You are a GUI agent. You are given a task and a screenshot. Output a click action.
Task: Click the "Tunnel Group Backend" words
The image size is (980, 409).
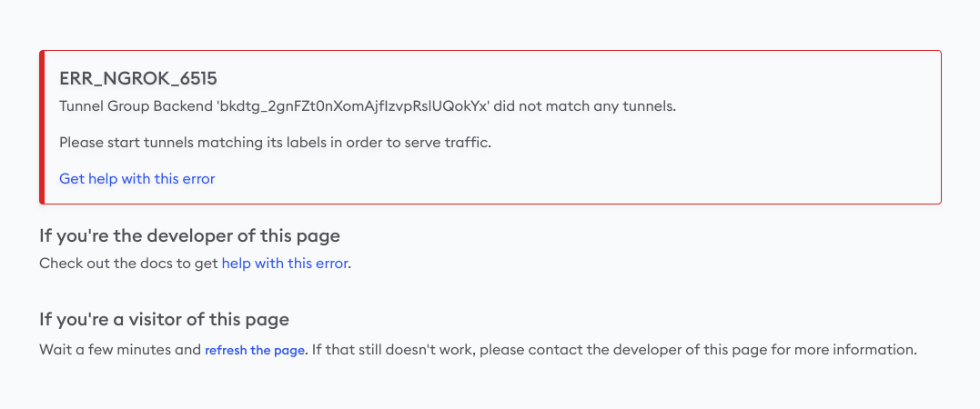pyautogui.click(x=135, y=106)
